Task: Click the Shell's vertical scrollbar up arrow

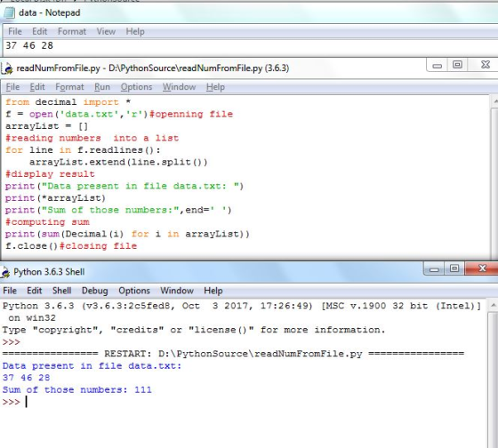Action: point(493,306)
